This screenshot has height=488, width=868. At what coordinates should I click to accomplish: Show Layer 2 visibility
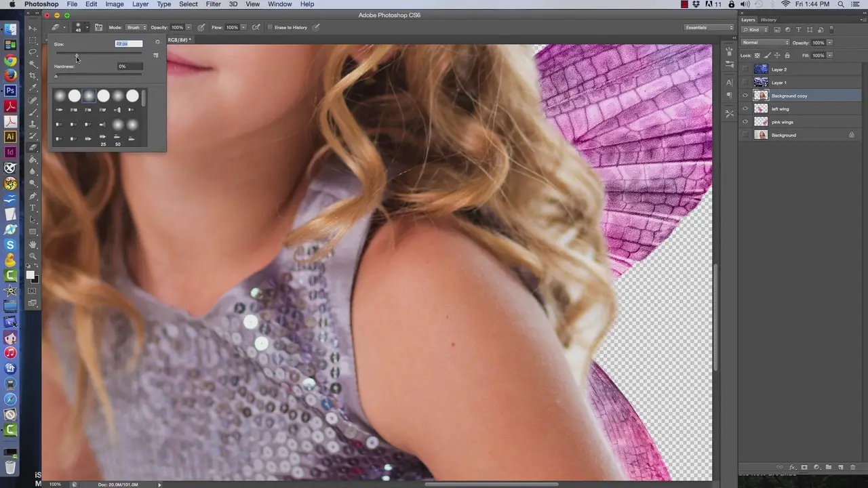coord(745,69)
